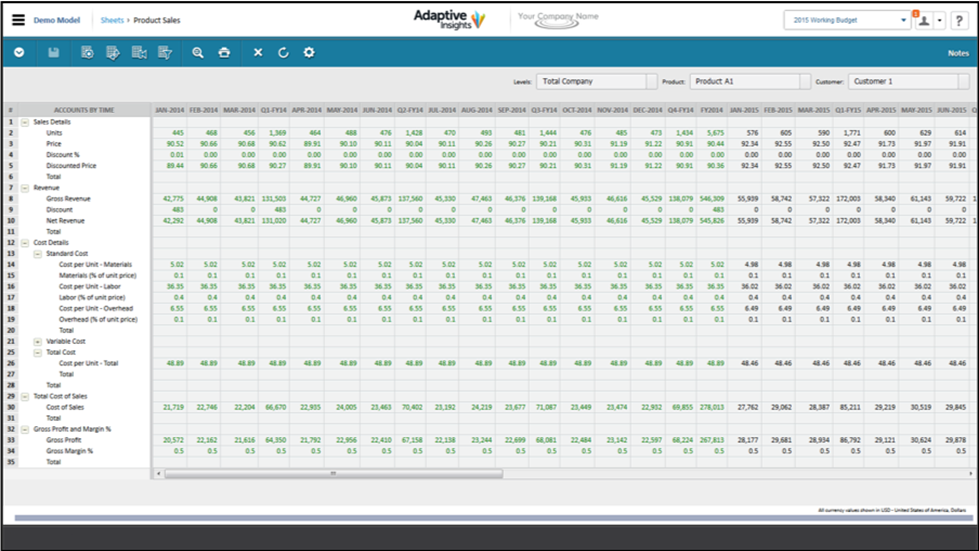This screenshot has width=979, height=551.
Task: Select the Cost of Sales row label
Action: coord(65,407)
